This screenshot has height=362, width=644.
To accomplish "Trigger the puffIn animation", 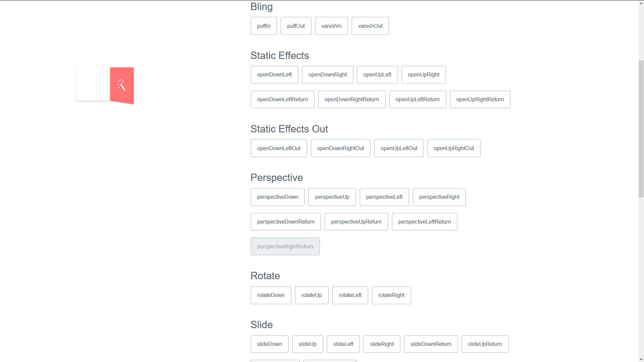I will 264,26.
